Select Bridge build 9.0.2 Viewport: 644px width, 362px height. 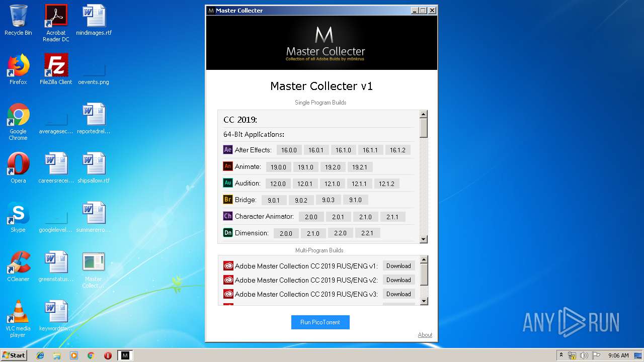click(301, 200)
